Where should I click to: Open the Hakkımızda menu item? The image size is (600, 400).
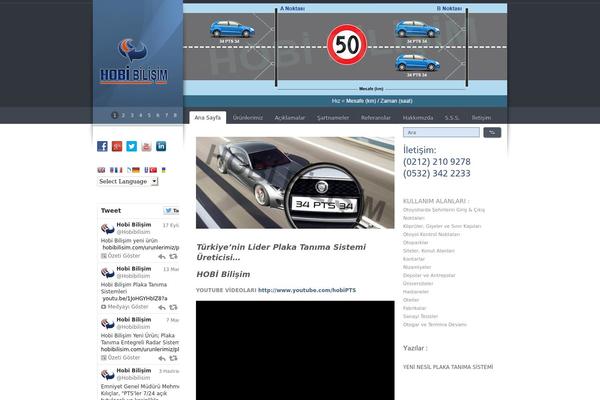pos(418,118)
